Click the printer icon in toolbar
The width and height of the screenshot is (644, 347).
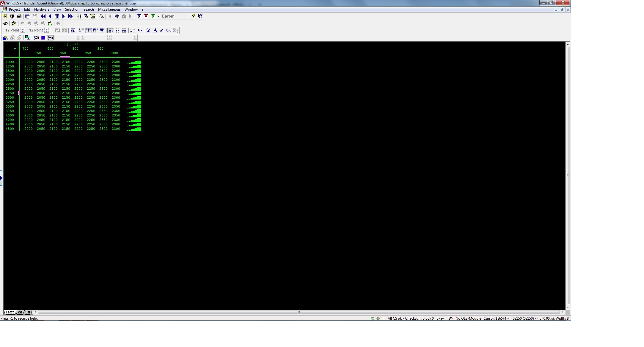[19, 16]
